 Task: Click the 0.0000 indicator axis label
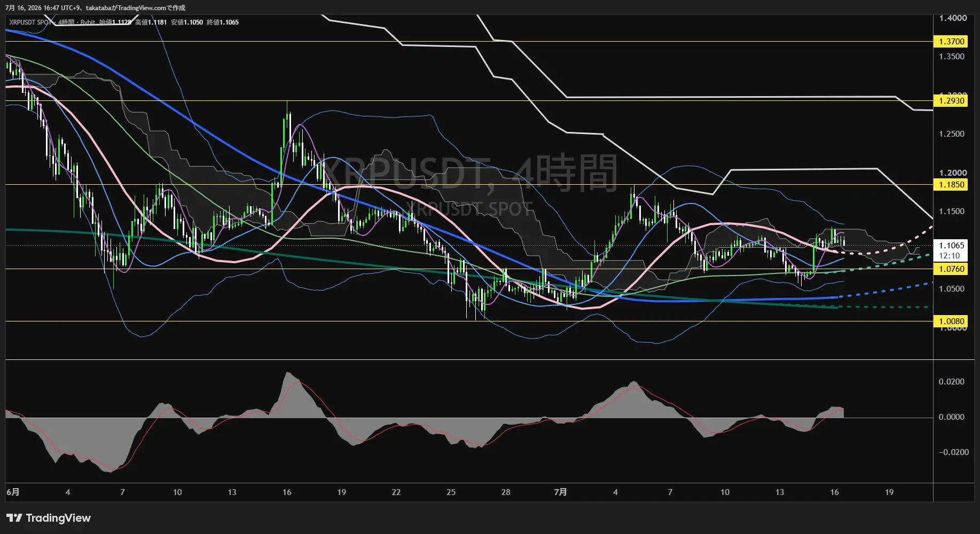tap(952, 417)
